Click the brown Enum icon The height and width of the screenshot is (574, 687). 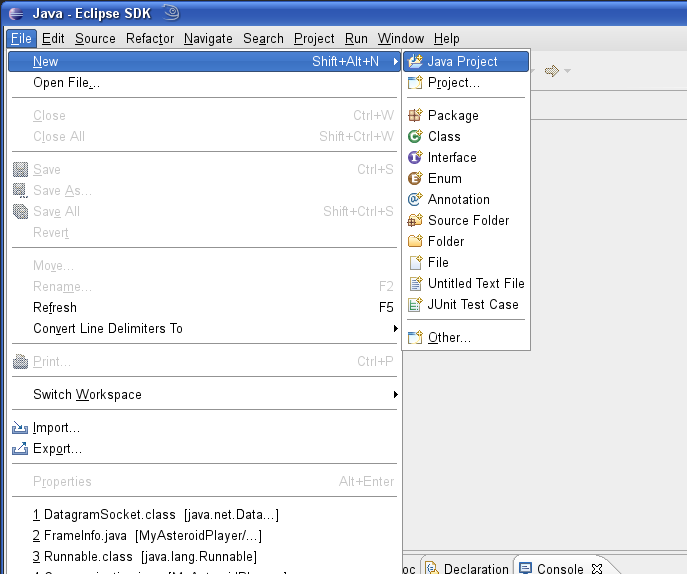point(415,178)
